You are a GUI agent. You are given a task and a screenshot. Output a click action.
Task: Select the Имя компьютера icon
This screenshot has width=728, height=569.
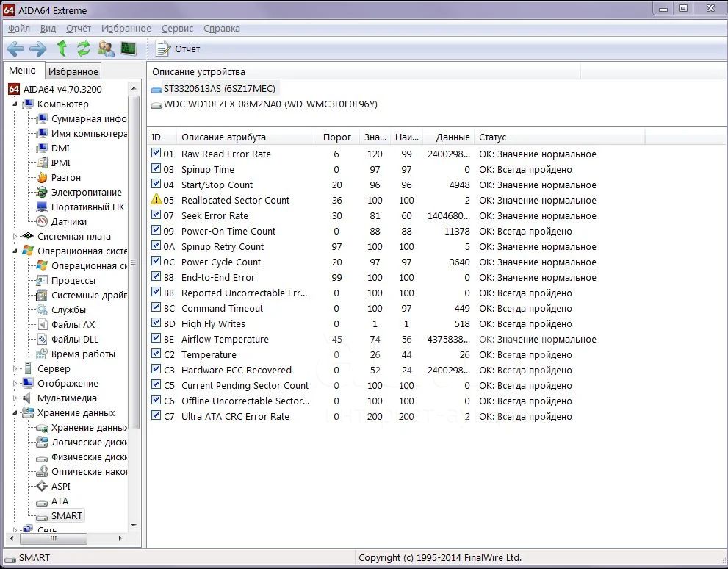[43, 133]
